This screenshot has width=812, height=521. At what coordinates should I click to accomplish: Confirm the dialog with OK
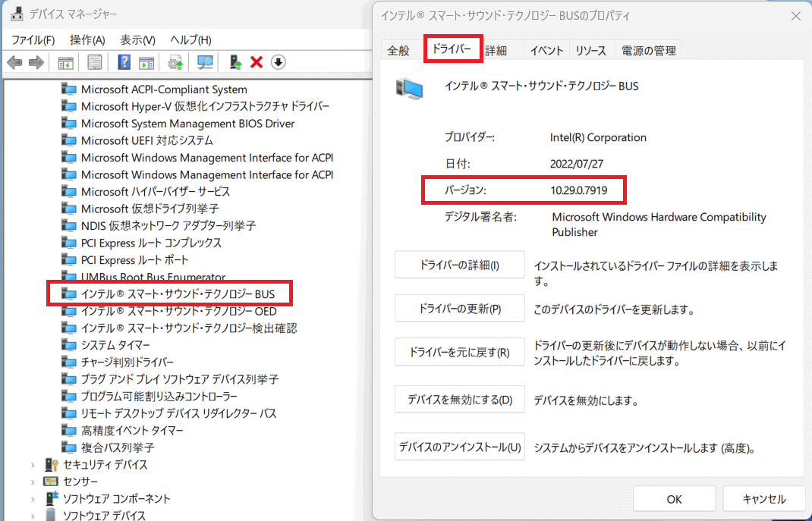[674, 499]
